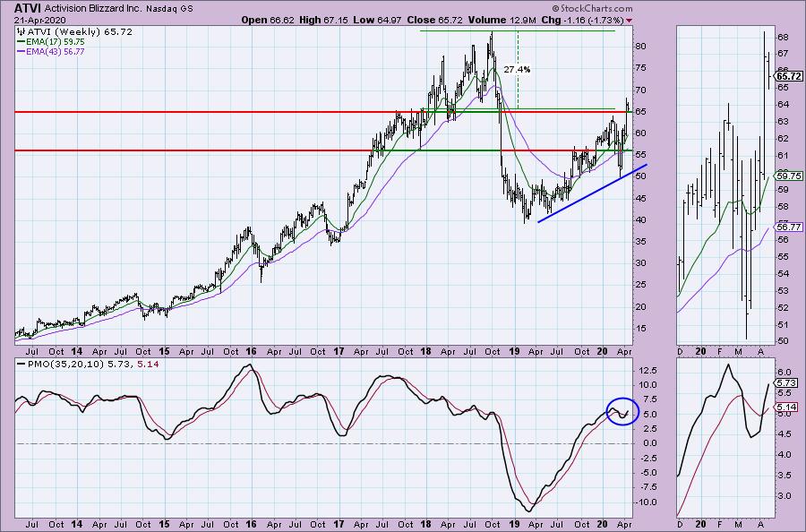Click the 80 price axis label
The image size is (806, 532).
[x=640, y=47]
